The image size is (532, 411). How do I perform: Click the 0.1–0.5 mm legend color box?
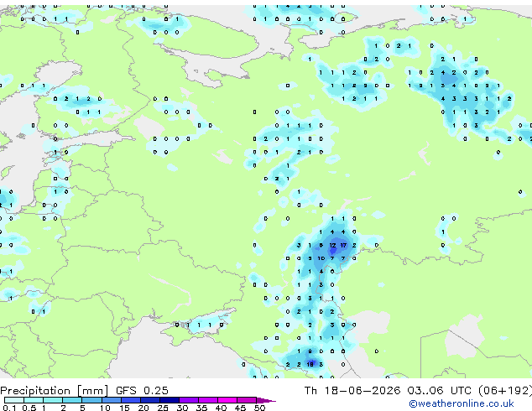click(14, 400)
